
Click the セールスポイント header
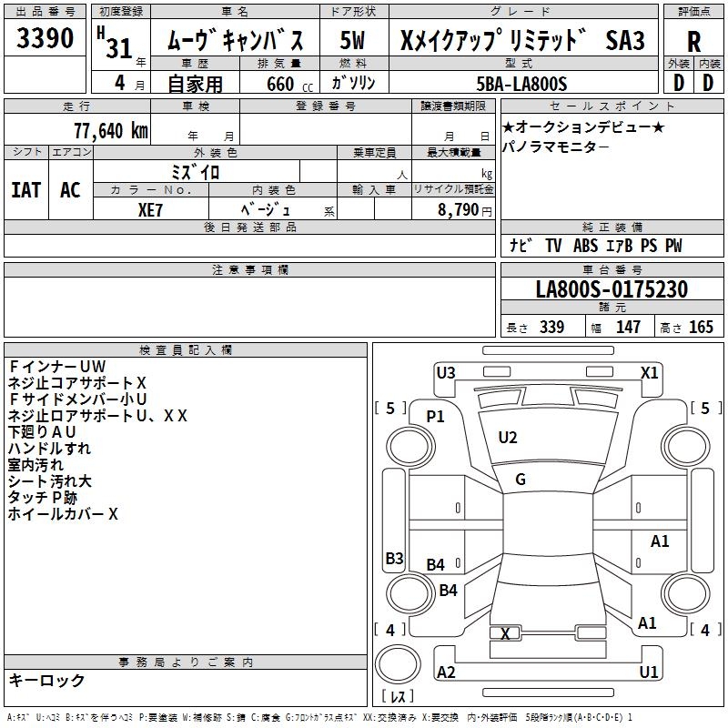[x=612, y=106]
